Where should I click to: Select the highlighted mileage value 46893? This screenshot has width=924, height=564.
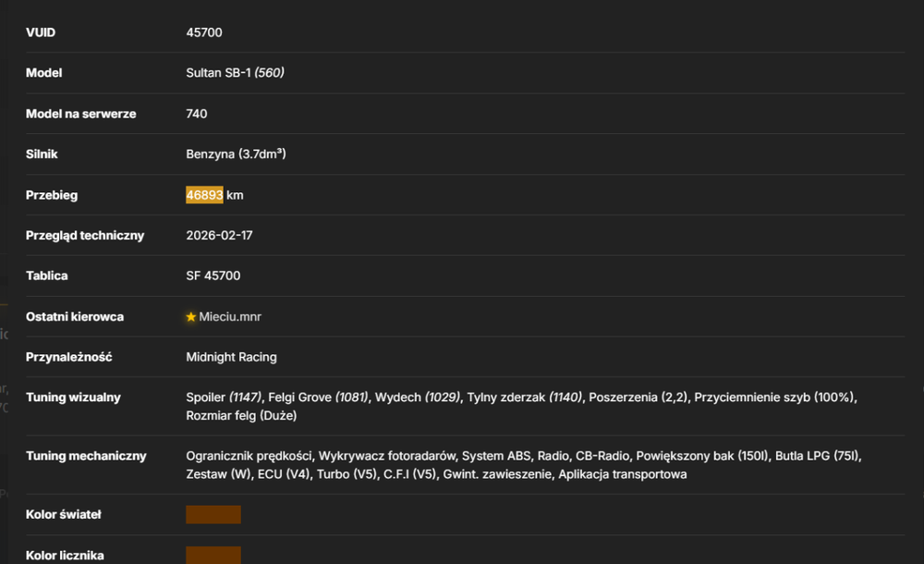204,195
